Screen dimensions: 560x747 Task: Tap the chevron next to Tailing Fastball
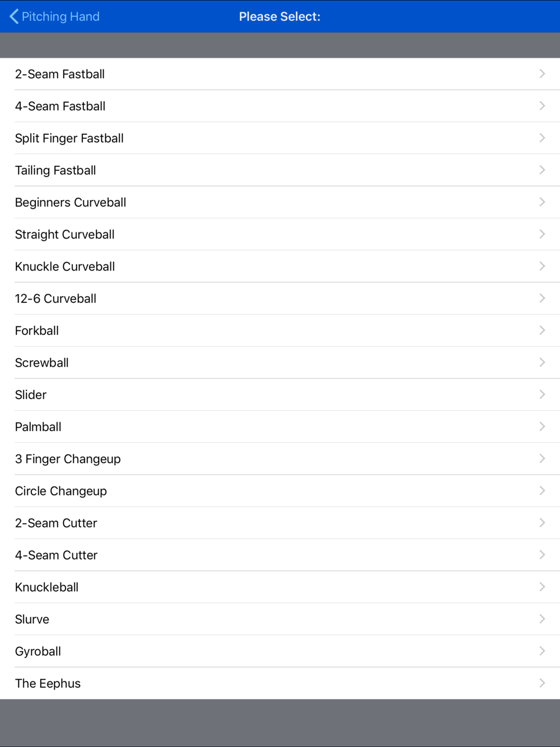[542, 170]
